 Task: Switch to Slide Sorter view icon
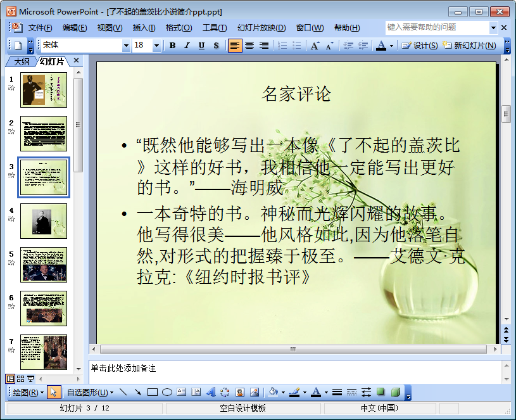[x=20, y=379]
